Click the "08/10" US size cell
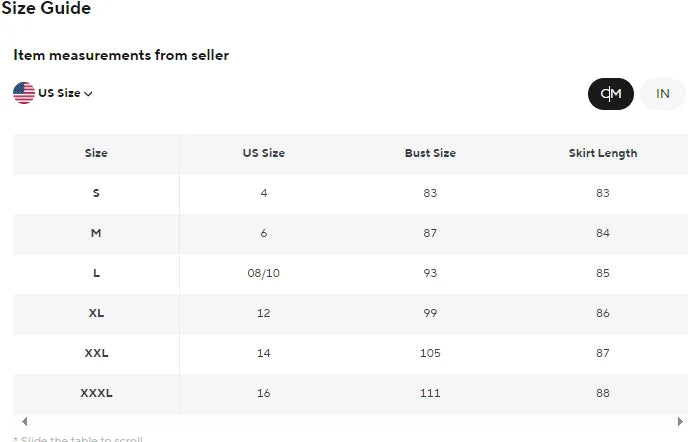The height and width of the screenshot is (442, 688). coord(264,273)
